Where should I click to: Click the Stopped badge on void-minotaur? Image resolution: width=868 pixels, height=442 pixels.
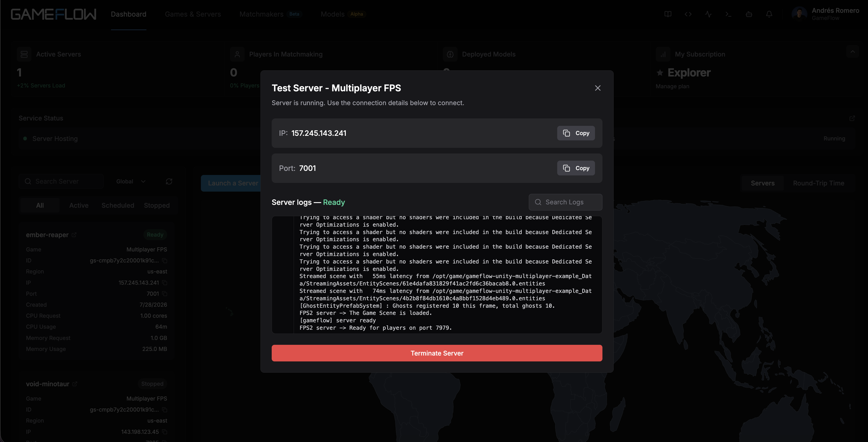(152, 384)
